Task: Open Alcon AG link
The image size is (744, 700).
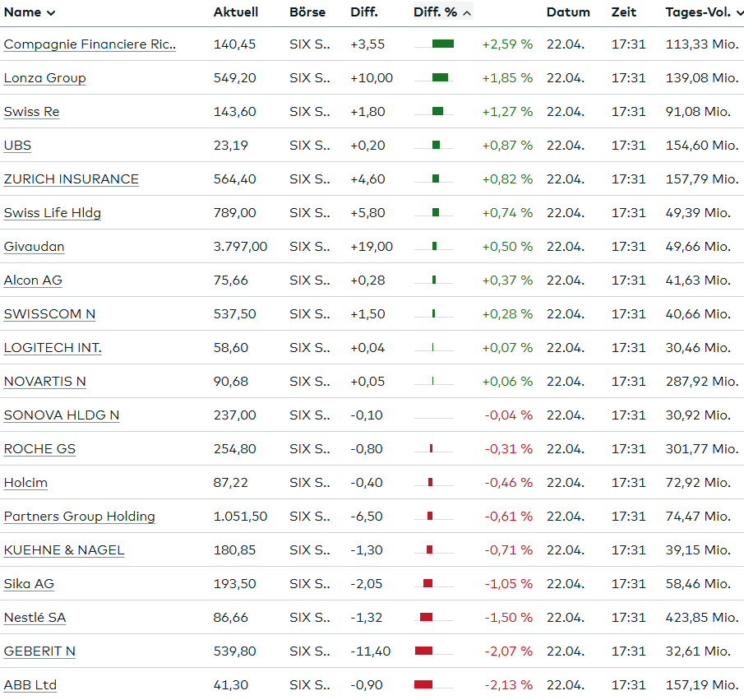Action: (33, 280)
